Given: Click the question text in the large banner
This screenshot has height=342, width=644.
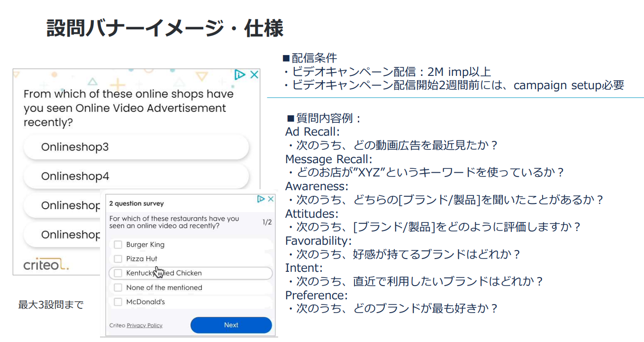Looking at the screenshot, I should [128, 108].
